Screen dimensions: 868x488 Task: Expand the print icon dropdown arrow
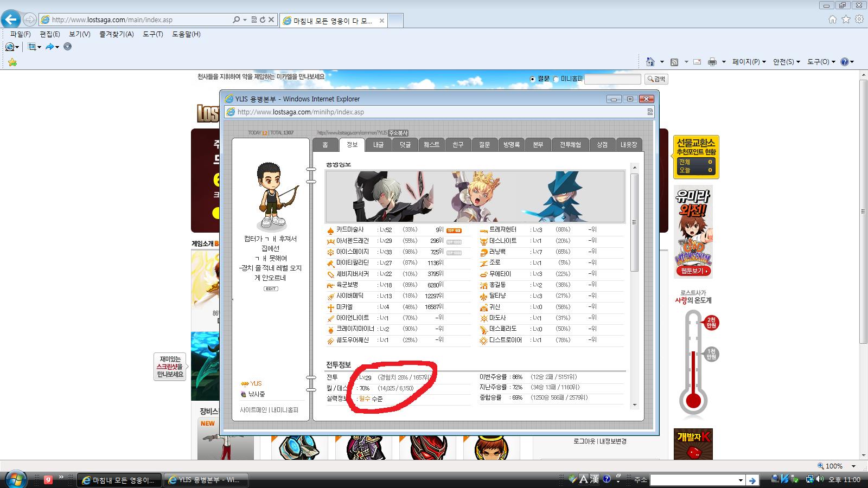[724, 62]
